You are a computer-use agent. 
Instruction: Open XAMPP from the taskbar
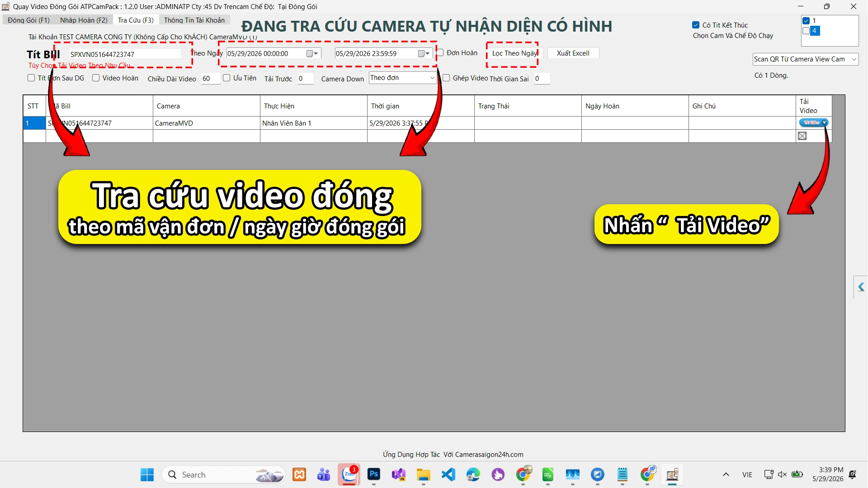tap(299, 474)
